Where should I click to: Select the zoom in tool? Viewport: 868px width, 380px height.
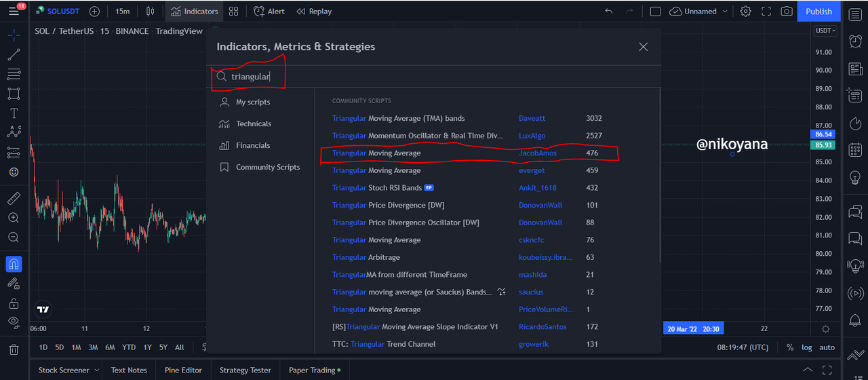pos(14,218)
